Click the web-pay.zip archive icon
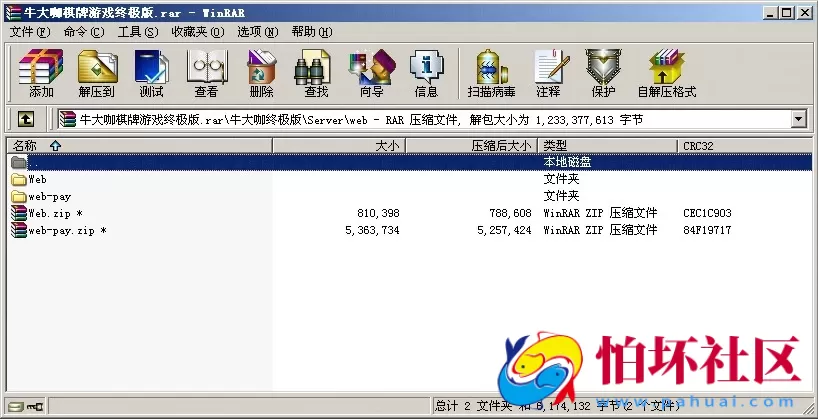The height and width of the screenshot is (419, 818). [19, 230]
